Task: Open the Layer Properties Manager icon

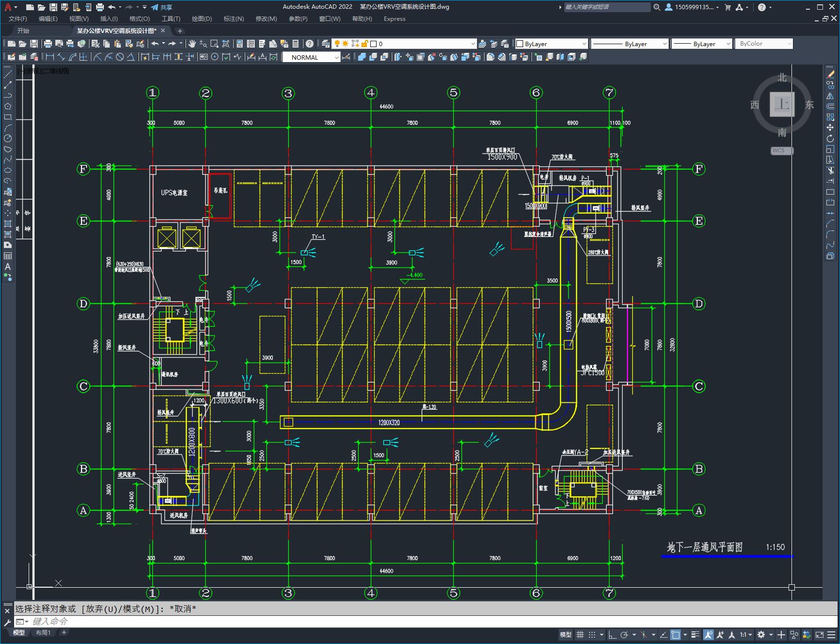Action: [x=326, y=44]
